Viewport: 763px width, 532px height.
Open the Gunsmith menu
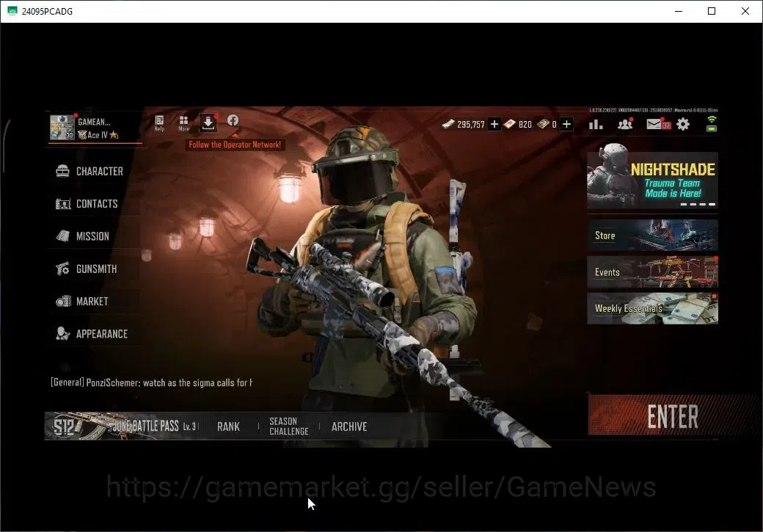(92, 269)
